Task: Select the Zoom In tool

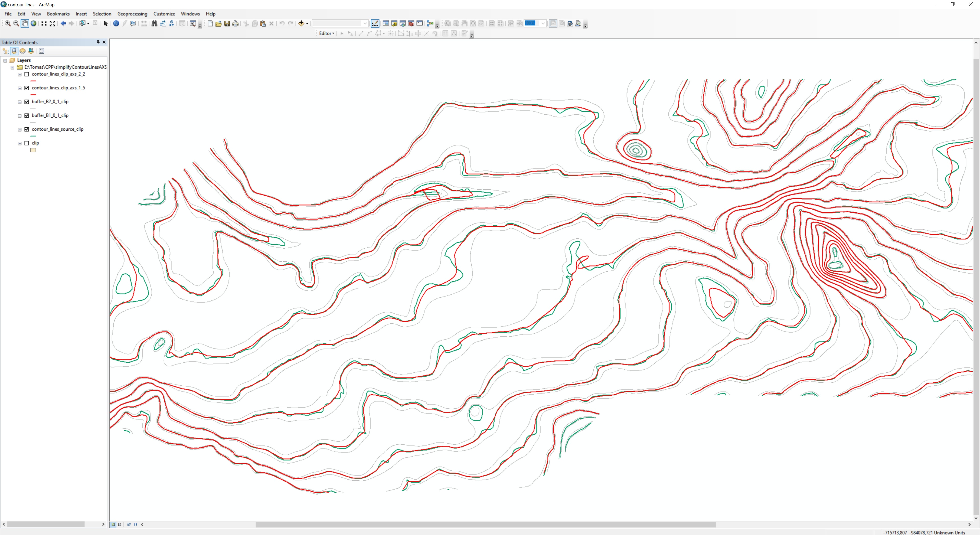Action: (8, 23)
